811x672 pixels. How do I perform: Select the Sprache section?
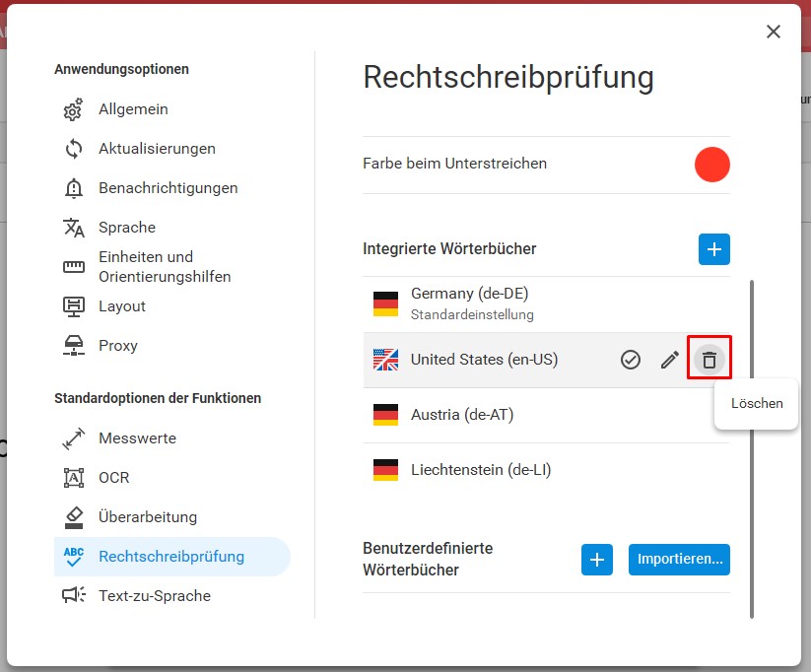point(171,228)
